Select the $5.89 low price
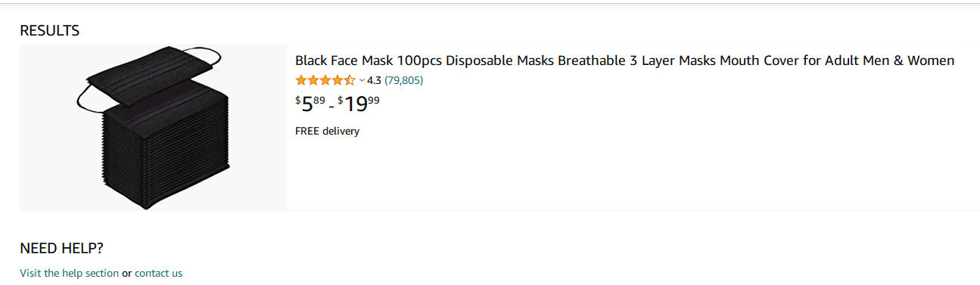980x285 pixels. click(310, 104)
